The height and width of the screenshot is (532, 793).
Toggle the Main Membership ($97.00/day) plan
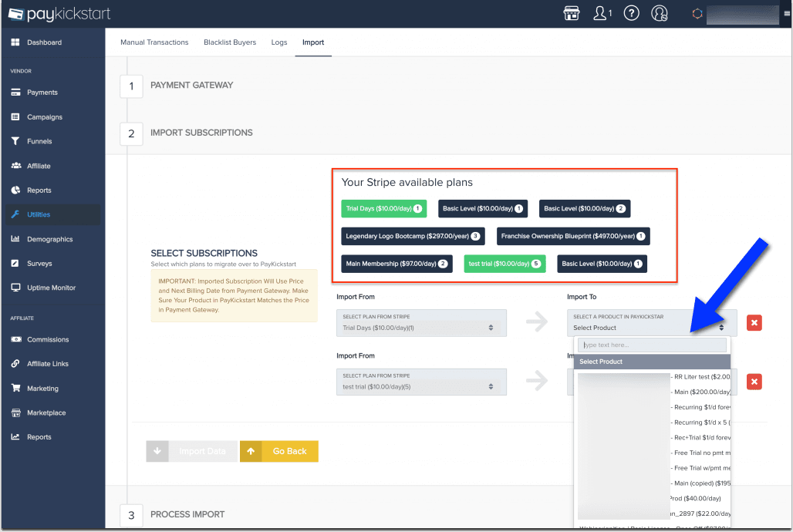[x=396, y=264]
